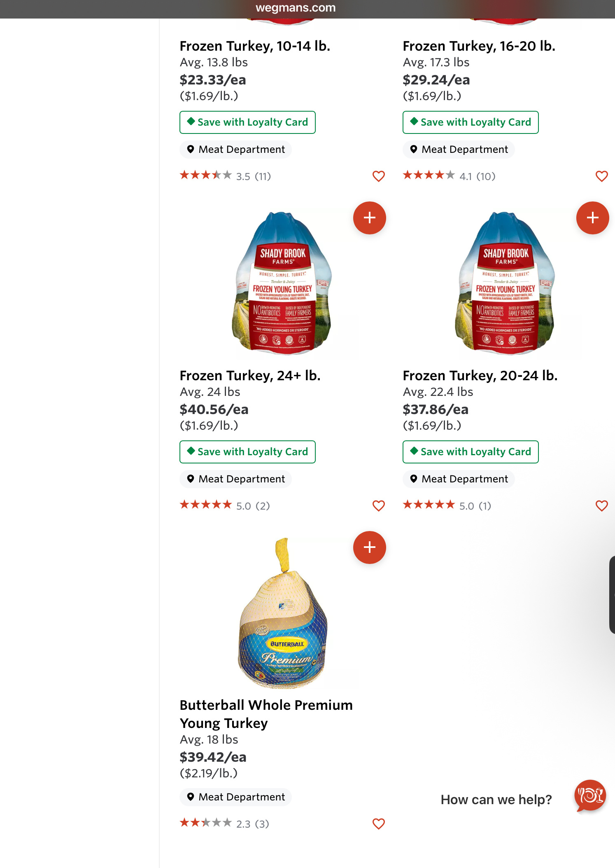Viewport: 615px width, 868px height.
Task: Tap the wegmans.com address bar
Action: pos(296,8)
